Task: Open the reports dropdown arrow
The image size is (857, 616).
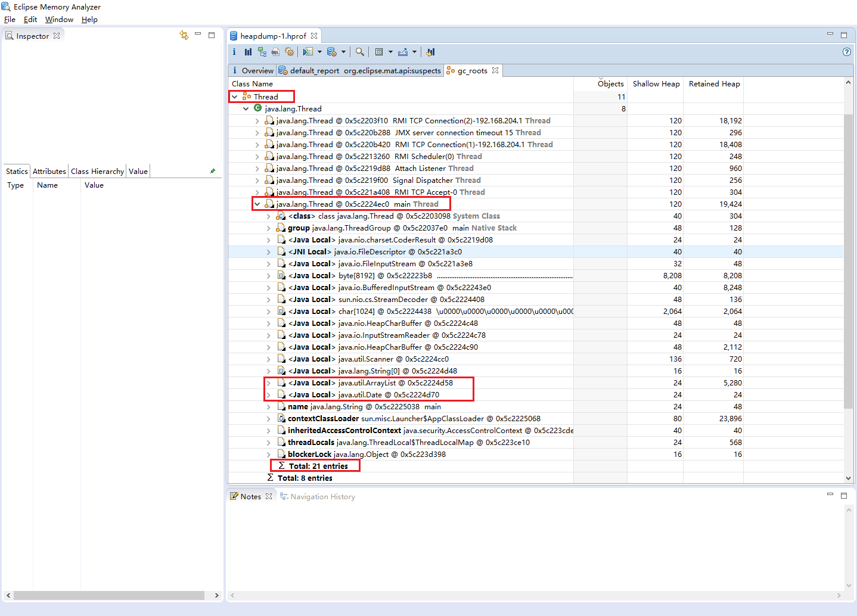Action: click(319, 52)
